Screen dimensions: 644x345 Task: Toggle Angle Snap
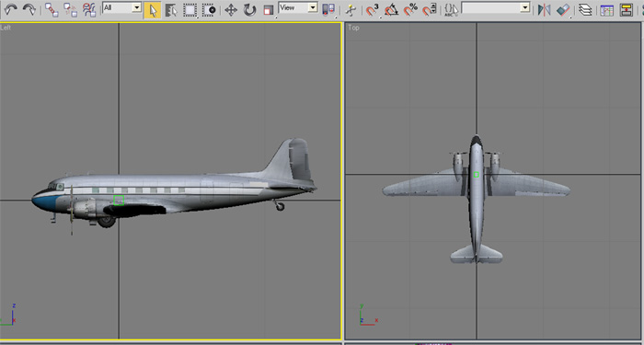pos(391,10)
